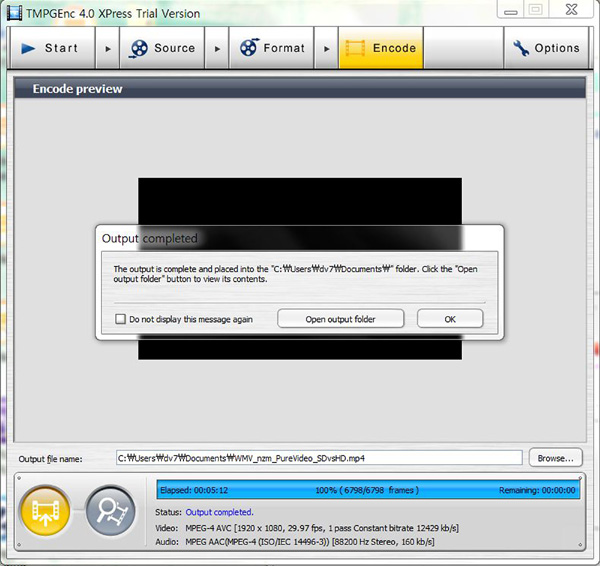The width and height of the screenshot is (600, 566).
Task: Select the Encode stage tab
Action: 381,48
